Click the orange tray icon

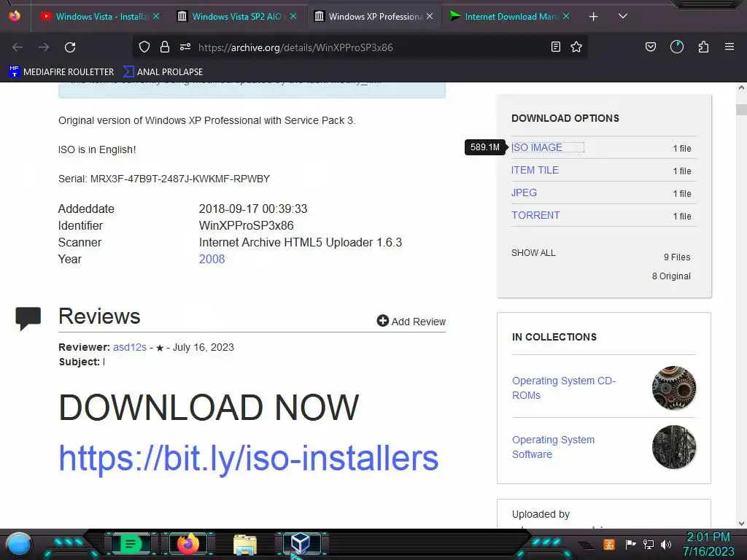coord(609,544)
